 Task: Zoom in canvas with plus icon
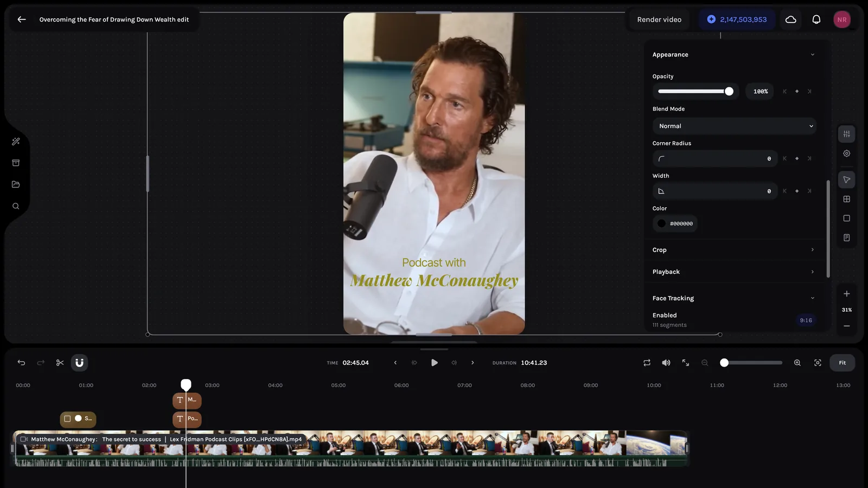click(x=847, y=294)
